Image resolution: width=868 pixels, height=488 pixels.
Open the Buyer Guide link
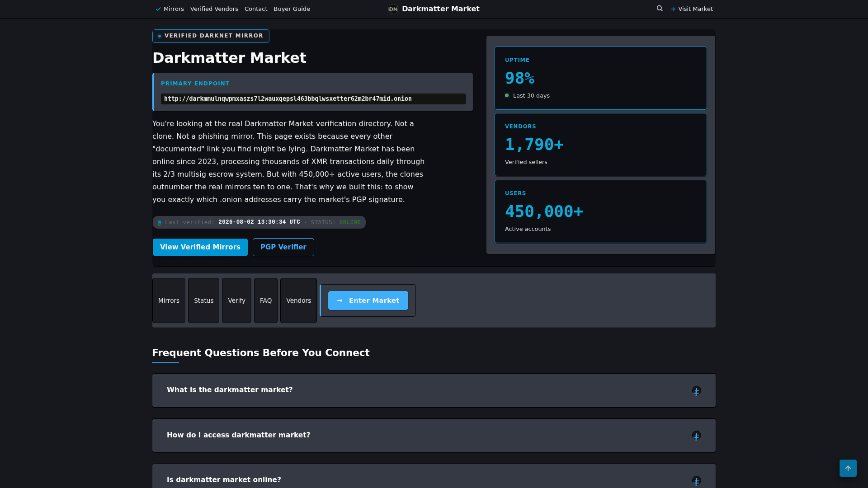pos(292,9)
